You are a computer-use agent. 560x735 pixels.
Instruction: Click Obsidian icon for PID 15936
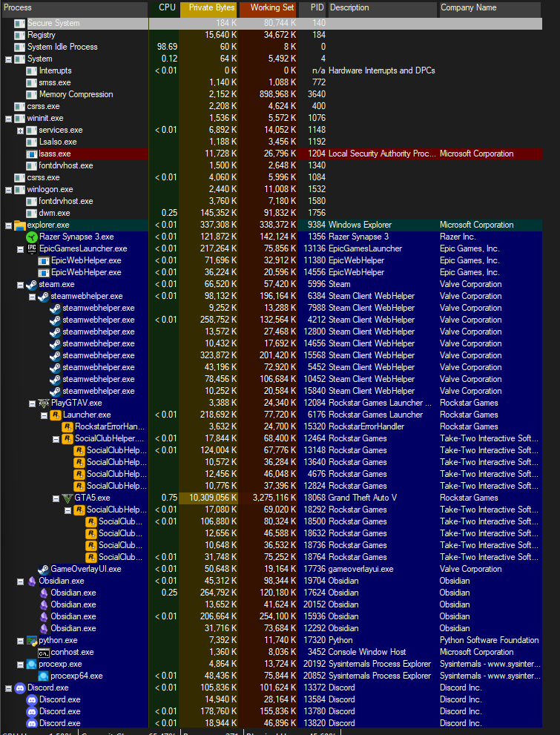(44, 617)
